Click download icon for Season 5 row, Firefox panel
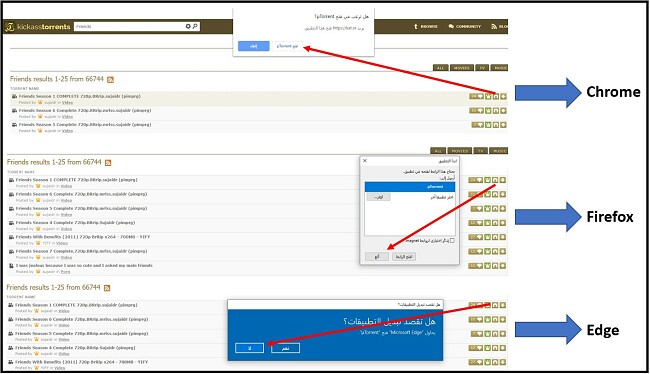The image size is (650, 374). pyautogui.click(x=502, y=209)
